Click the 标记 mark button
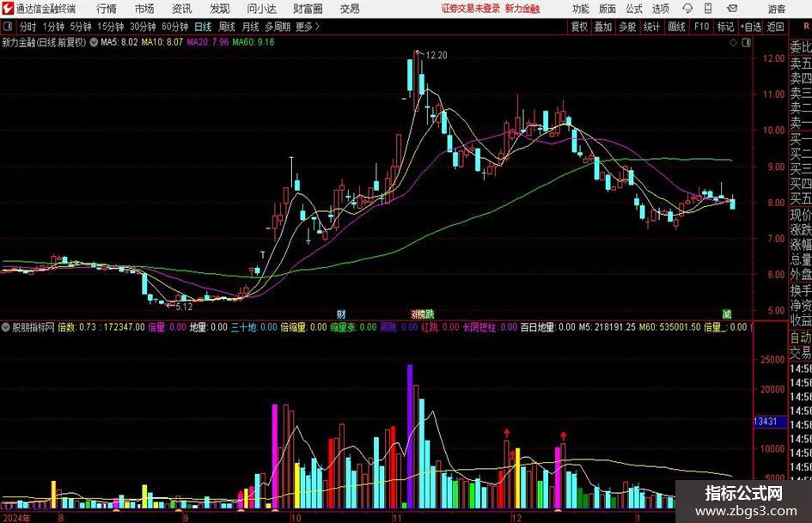Viewport: 812px width, 523px height. pyautogui.click(x=725, y=27)
